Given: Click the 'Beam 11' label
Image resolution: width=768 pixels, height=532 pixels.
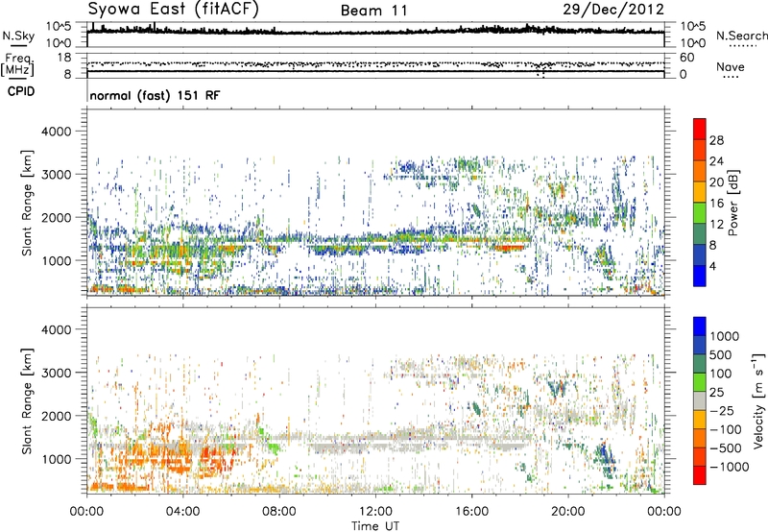Looking at the screenshot, I should (374, 11).
